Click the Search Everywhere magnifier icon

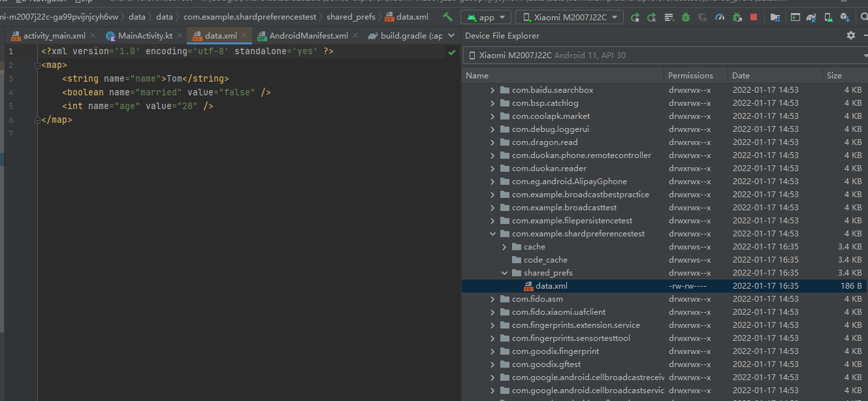click(x=863, y=18)
